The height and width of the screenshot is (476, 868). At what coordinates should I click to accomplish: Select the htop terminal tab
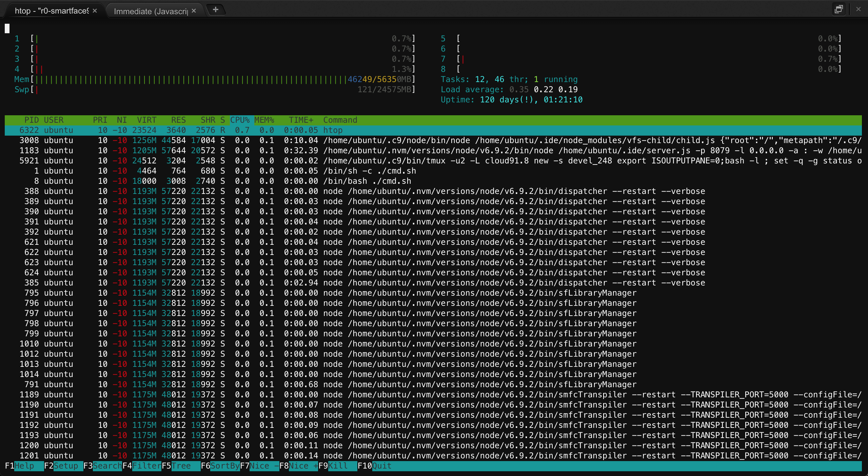pyautogui.click(x=52, y=11)
